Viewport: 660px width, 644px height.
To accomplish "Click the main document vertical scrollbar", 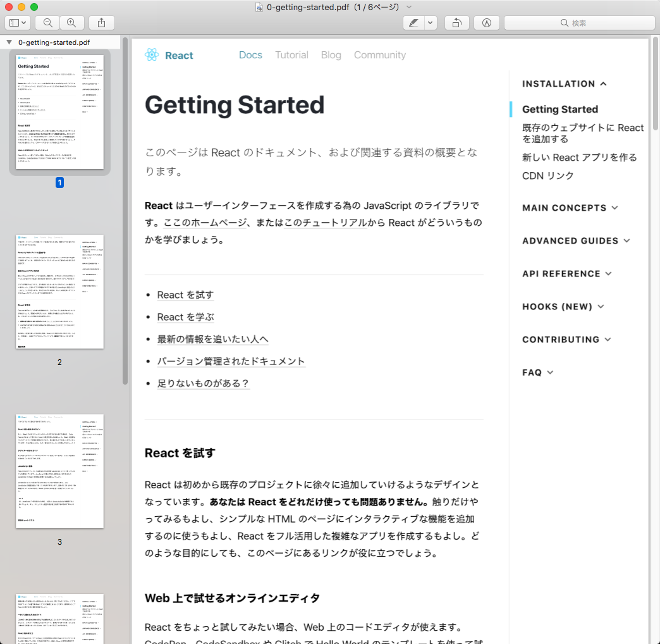I will (x=656, y=84).
